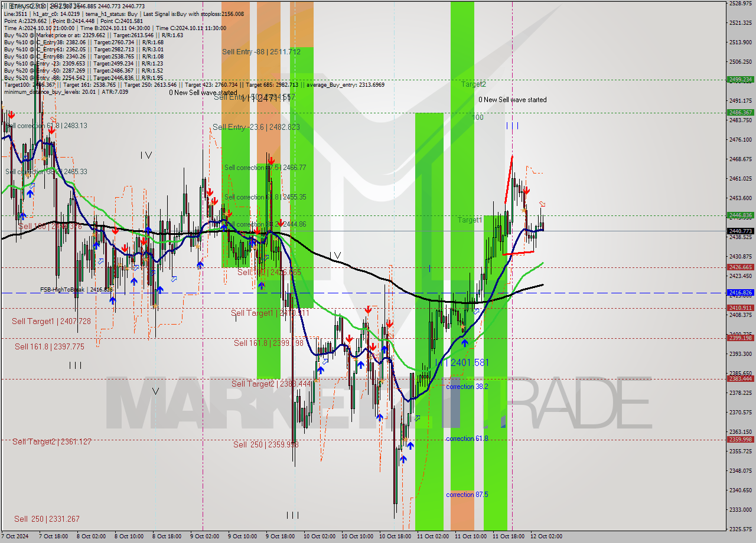Screen dimensions: 756x543
Task: Select the green 'Target2' label
Action: click(x=474, y=84)
